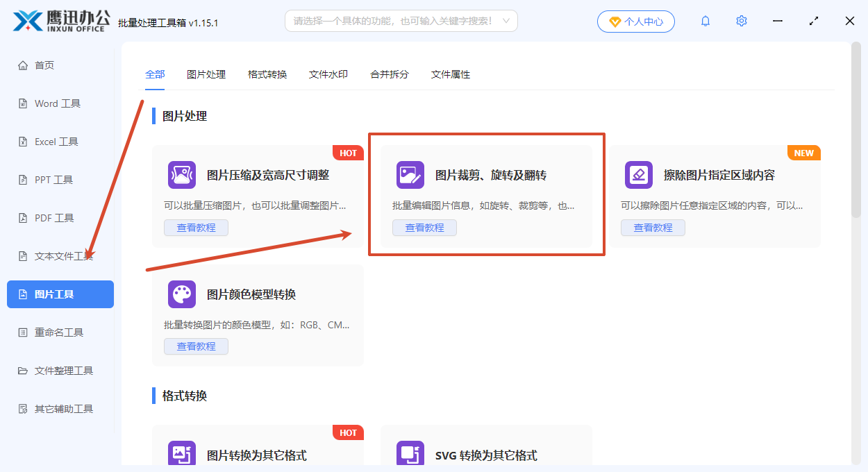Select 文件整理工具 in the sidebar

coord(60,371)
